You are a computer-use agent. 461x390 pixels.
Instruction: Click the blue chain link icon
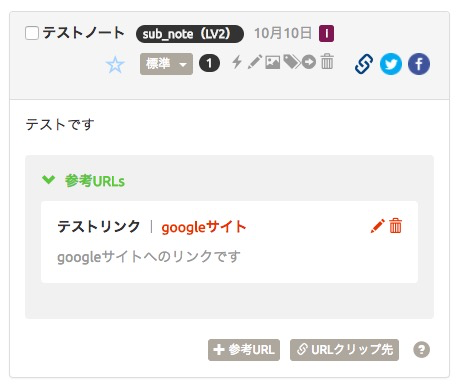364,64
